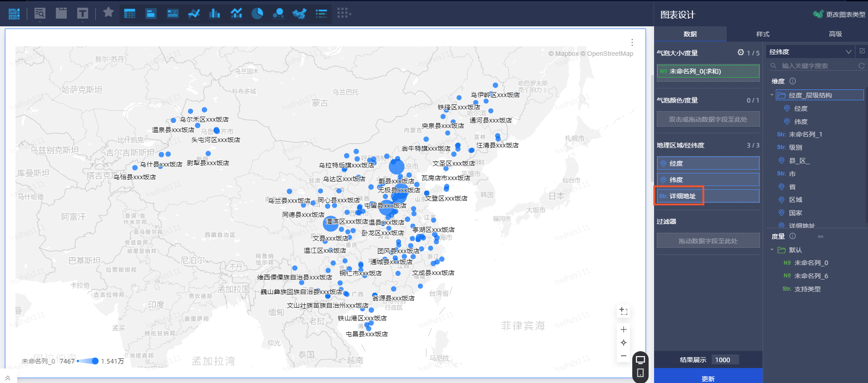
Task: Switch to the 样式 tab
Action: click(x=763, y=34)
